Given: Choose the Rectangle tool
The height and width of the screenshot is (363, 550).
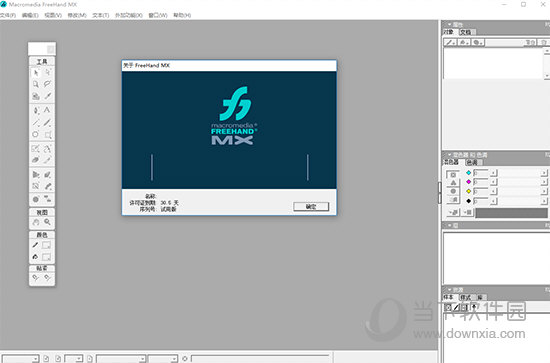Looking at the screenshot, I should [x=48, y=134].
